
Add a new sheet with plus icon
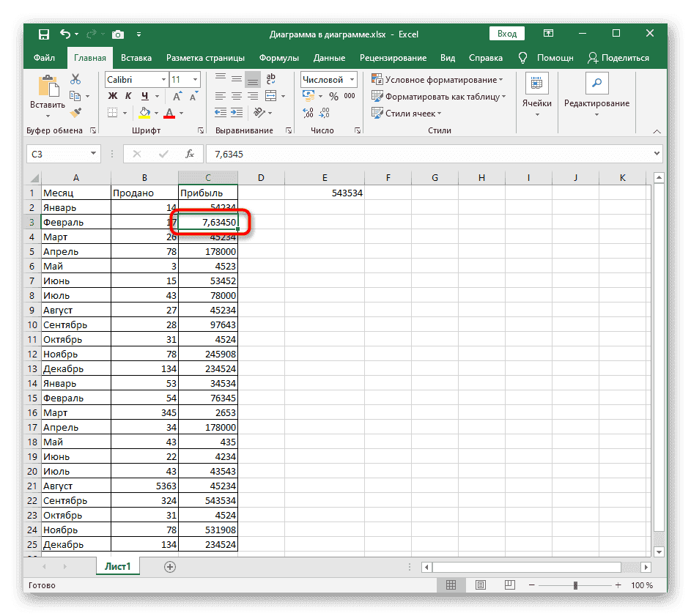point(170,566)
